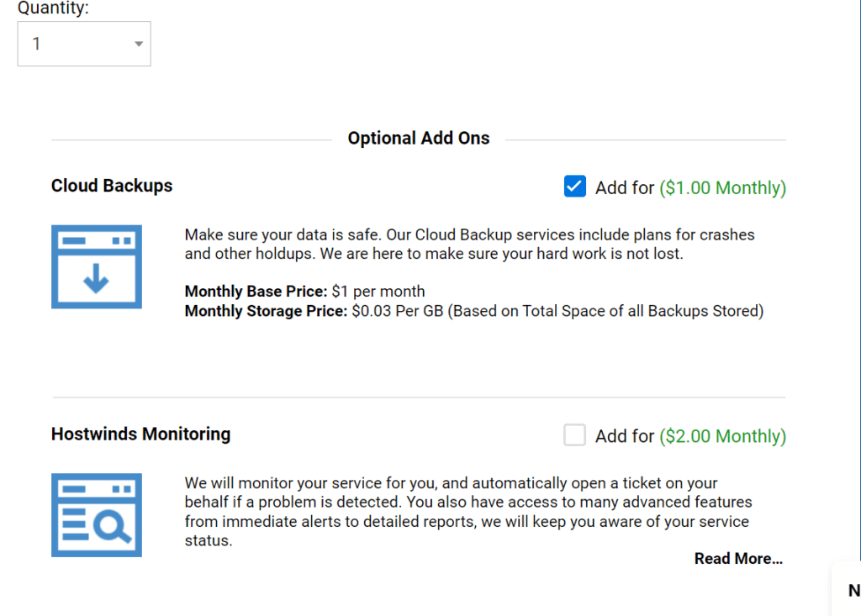Click the Monthly Base Price line
The image size is (861, 616).
pyautogui.click(x=304, y=292)
